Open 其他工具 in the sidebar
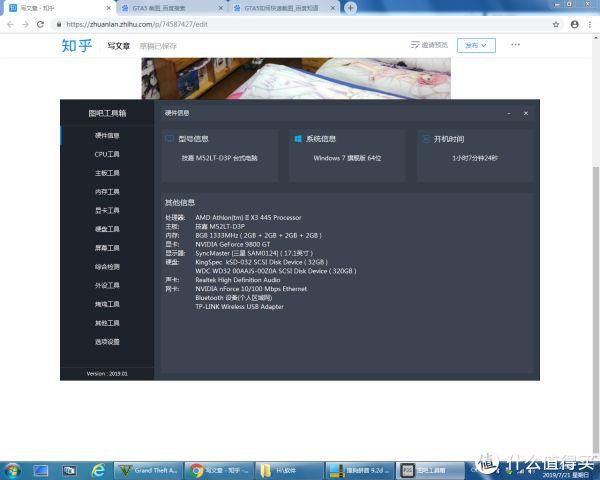 point(107,323)
